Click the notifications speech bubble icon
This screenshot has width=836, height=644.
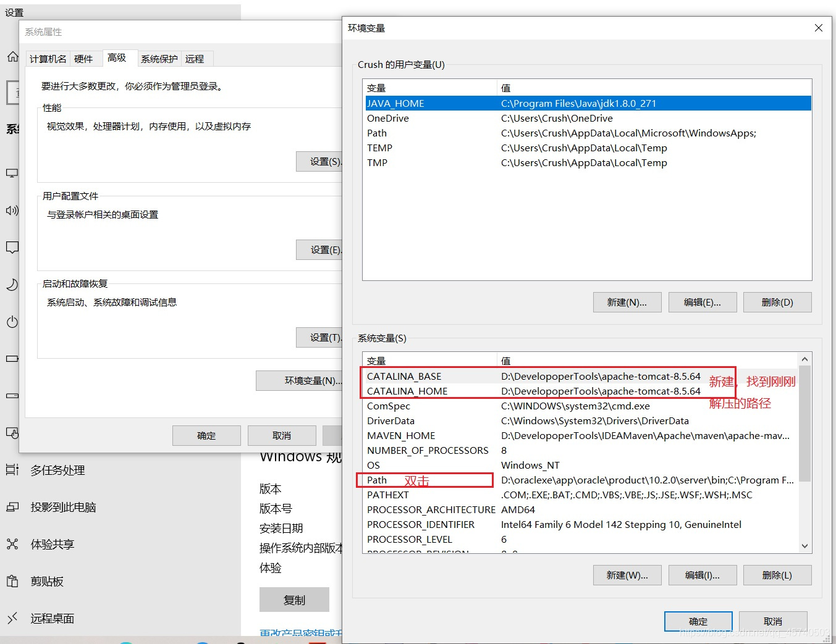coord(12,248)
